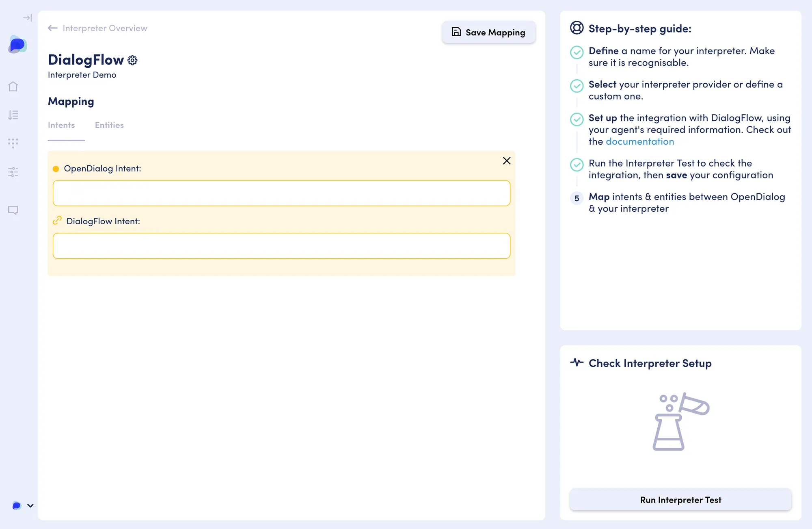Screen dimensions: 812x529
Task: Open the sorted list icon in sidebar
Action: coord(13,115)
